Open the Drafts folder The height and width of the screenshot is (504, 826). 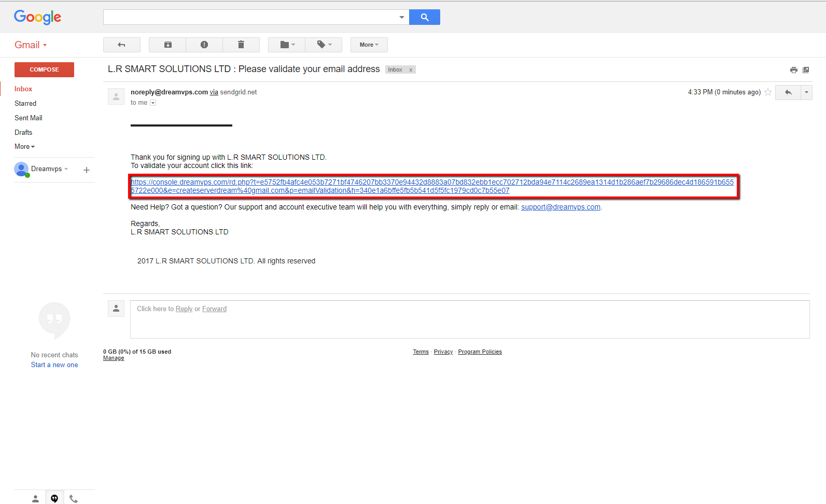23,132
